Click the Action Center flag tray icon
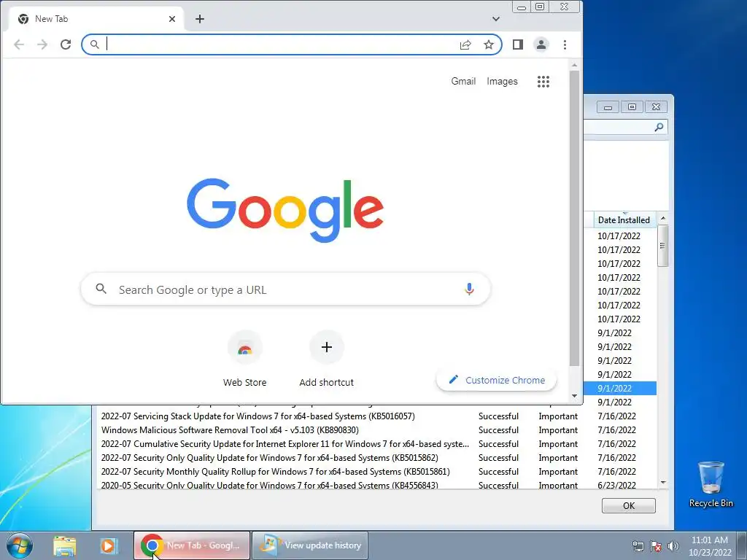Image resolution: width=747 pixels, height=560 pixels. pyautogui.click(x=656, y=546)
